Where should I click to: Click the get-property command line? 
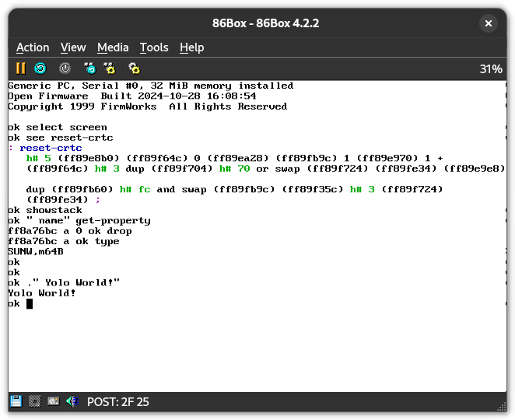79,221
